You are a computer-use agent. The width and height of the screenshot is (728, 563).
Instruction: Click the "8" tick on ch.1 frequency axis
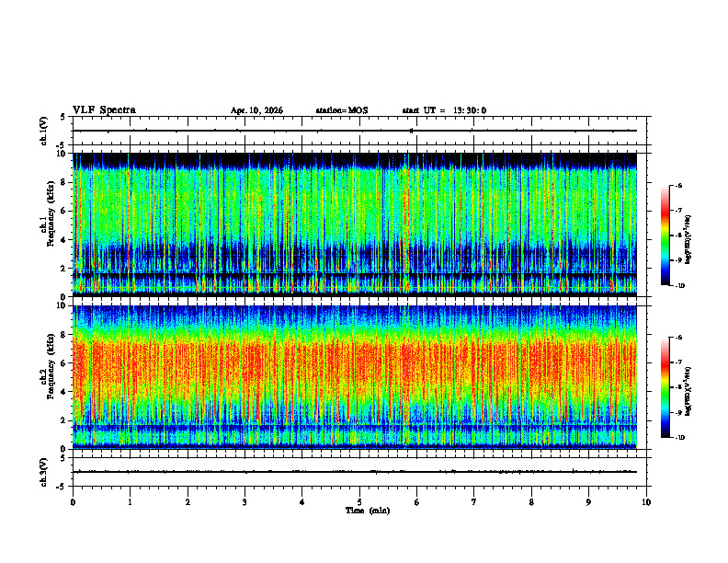pyautogui.click(x=63, y=182)
